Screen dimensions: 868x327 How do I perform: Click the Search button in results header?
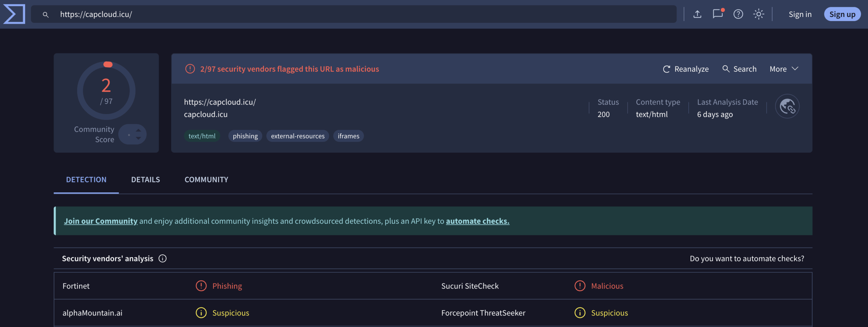[739, 69]
